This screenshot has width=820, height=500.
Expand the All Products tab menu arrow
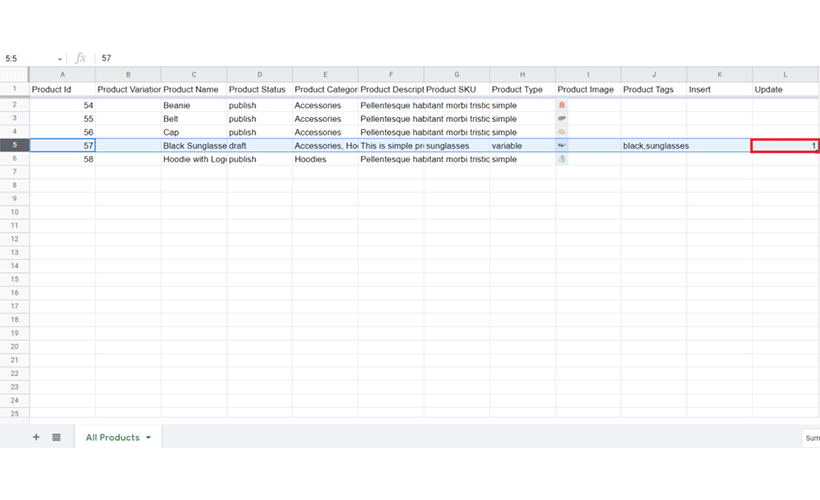tap(149, 438)
